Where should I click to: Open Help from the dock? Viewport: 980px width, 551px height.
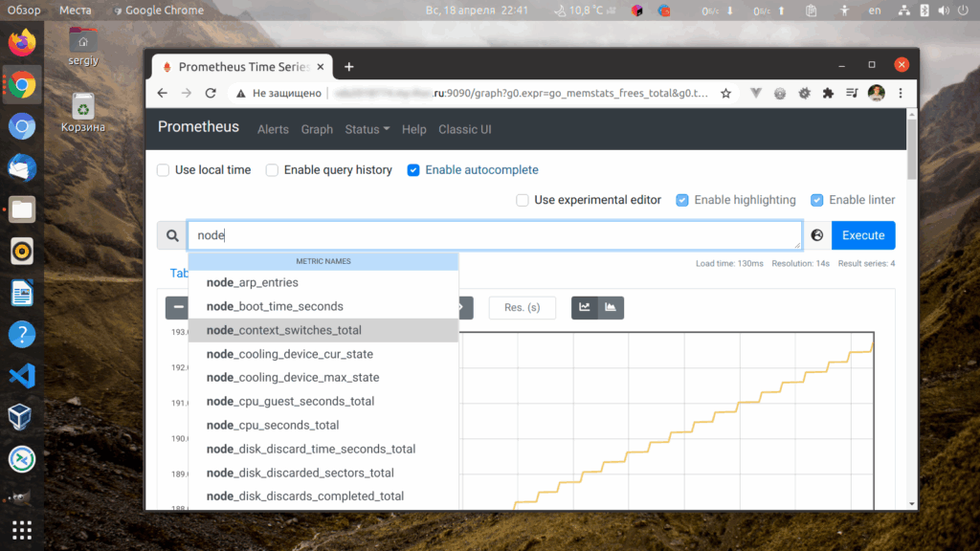[22, 335]
